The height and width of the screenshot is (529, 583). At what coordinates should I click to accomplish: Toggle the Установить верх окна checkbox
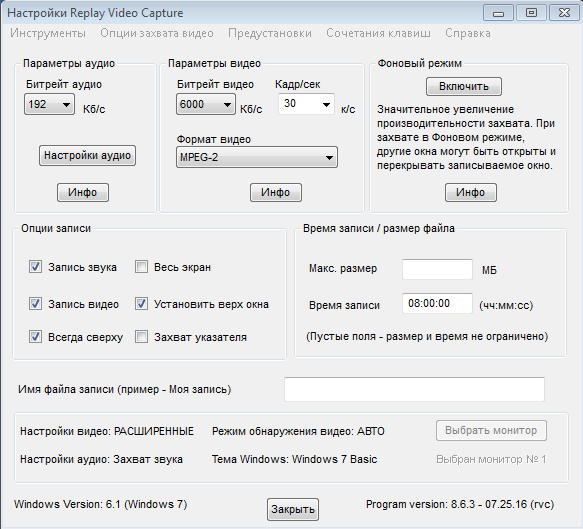point(141,303)
